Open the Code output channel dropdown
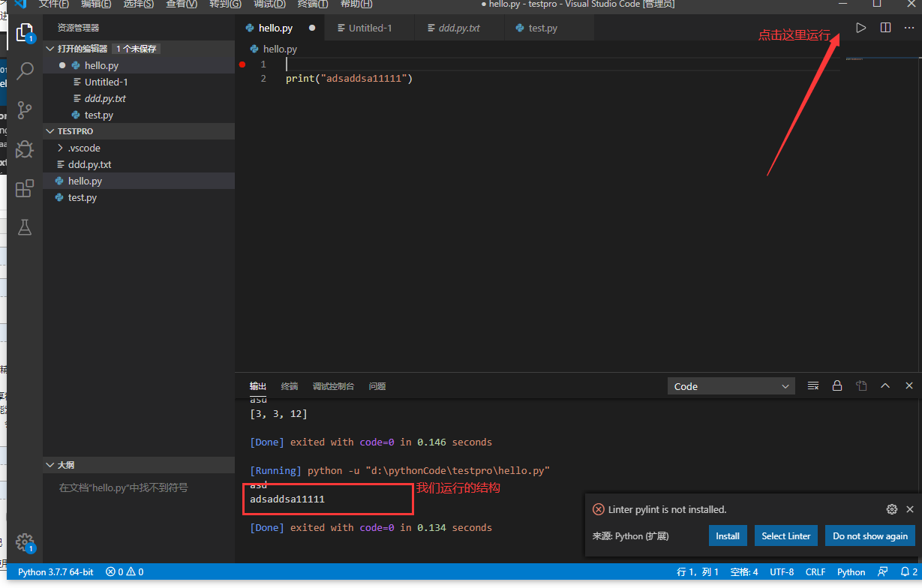Screen dimensions: 922x588 click(x=731, y=386)
